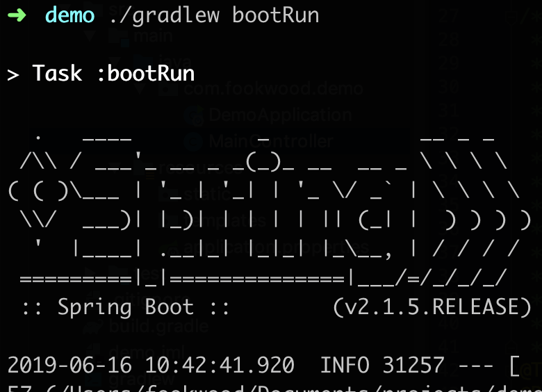Click the static folder icon
542x392 pixels.
click(x=169, y=194)
